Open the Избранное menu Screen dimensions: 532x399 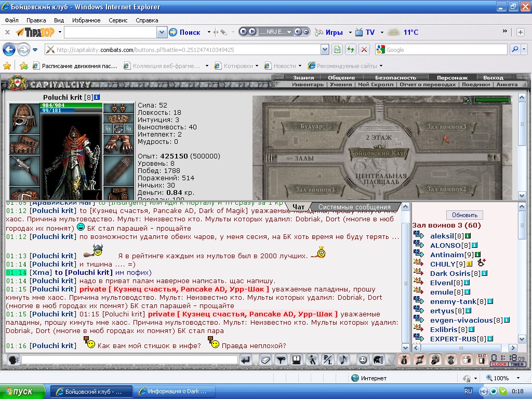[x=86, y=20]
